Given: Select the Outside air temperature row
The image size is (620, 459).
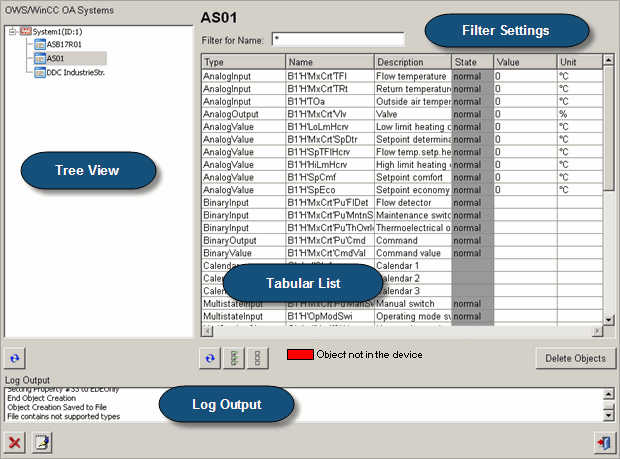Looking at the screenshot, I should pos(412,103).
